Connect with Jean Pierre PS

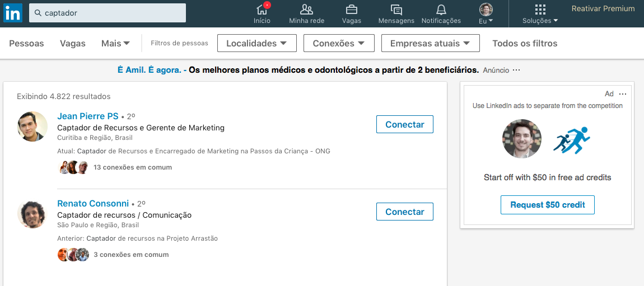pos(404,124)
